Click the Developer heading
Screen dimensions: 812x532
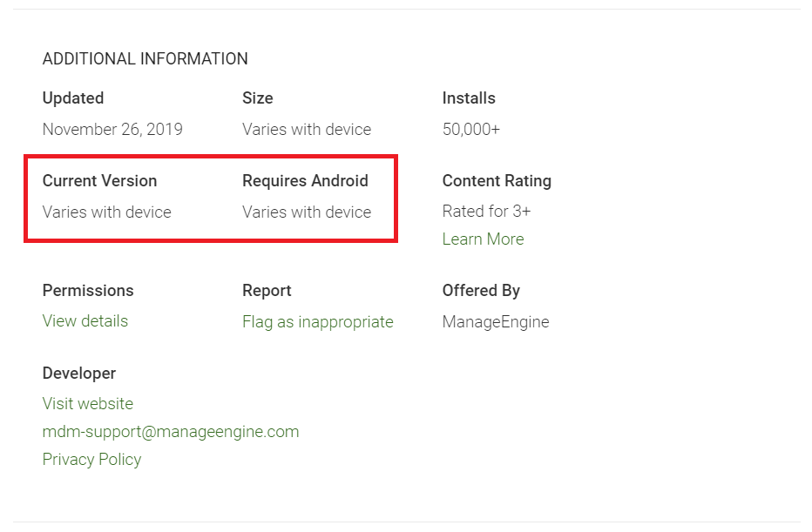click(x=79, y=374)
